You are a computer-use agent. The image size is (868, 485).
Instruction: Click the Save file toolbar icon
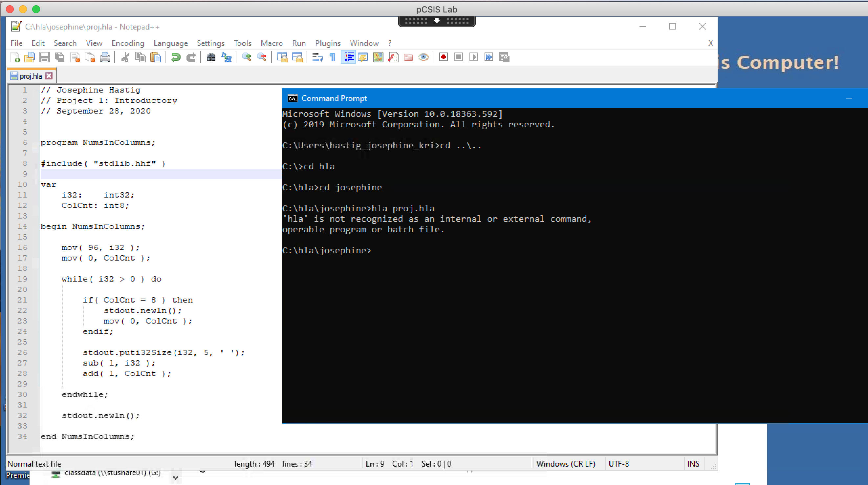[44, 57]
